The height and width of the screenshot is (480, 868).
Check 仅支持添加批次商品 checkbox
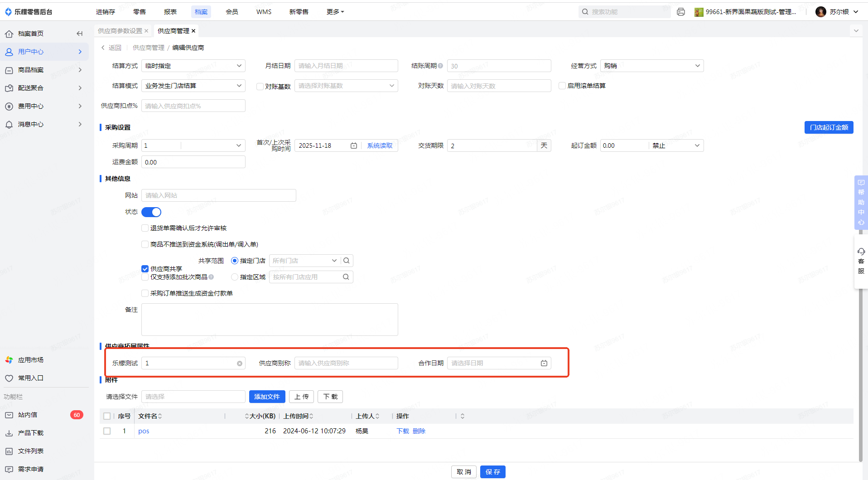(x=145, y=277)
